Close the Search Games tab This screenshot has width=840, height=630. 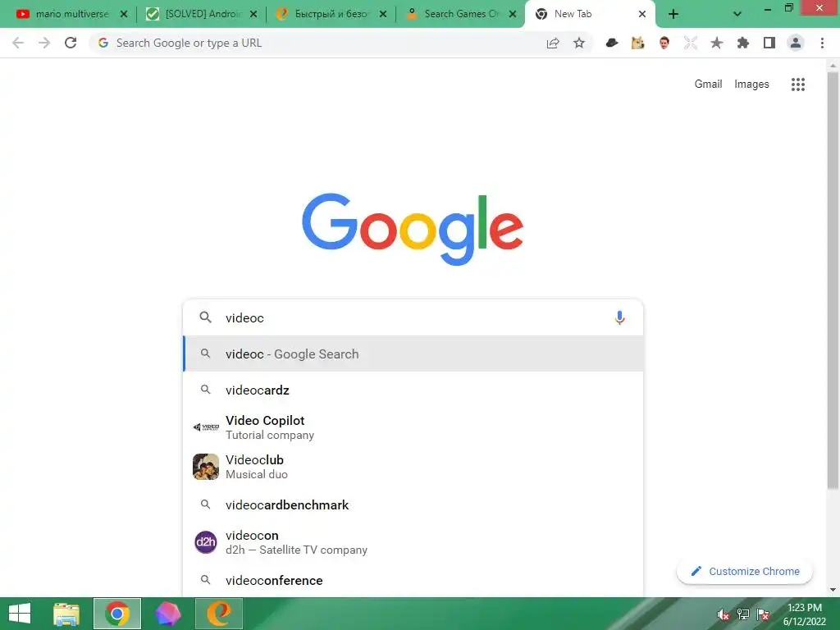coord(513,15)
